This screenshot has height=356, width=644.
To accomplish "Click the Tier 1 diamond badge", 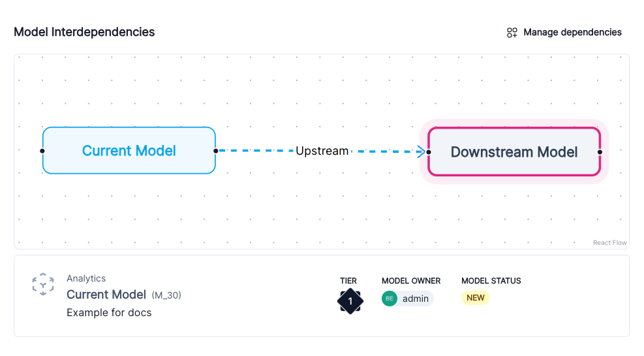I will click(350, 300).
